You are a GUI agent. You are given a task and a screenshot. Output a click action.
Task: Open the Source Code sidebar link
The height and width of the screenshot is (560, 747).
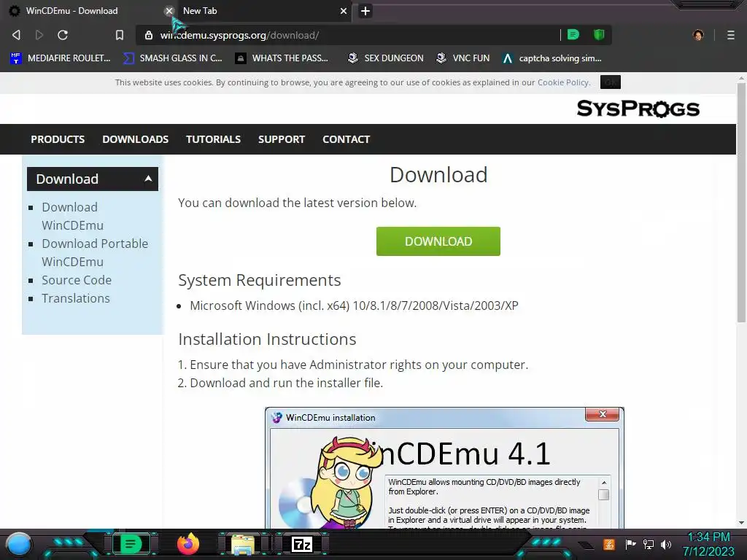click(x=77, y=280)
